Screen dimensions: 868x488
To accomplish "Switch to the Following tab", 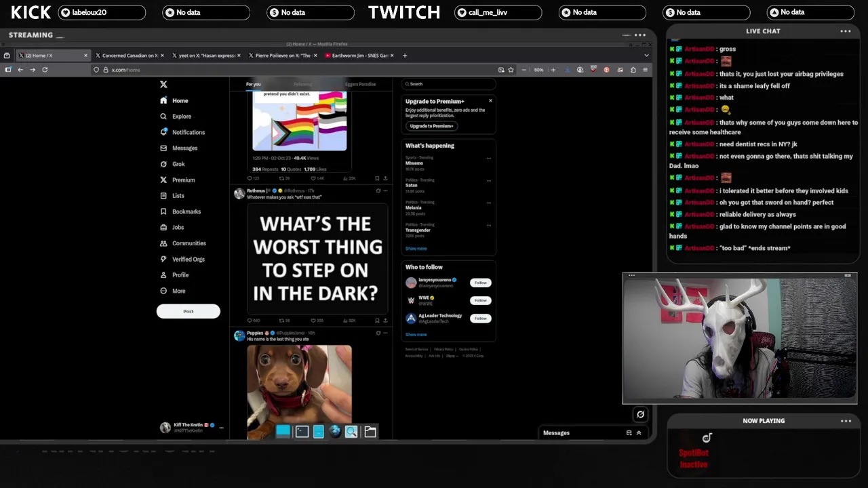I will coord(302,84).
